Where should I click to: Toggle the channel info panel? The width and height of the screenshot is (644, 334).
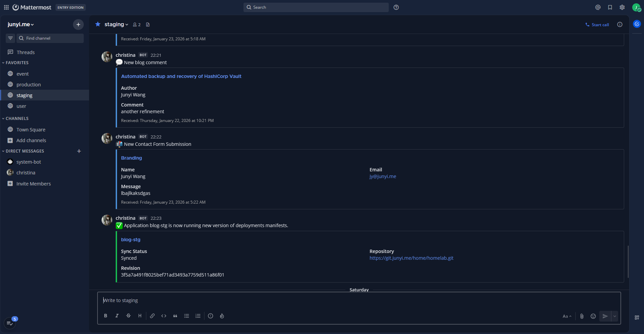tap(620, 25)
